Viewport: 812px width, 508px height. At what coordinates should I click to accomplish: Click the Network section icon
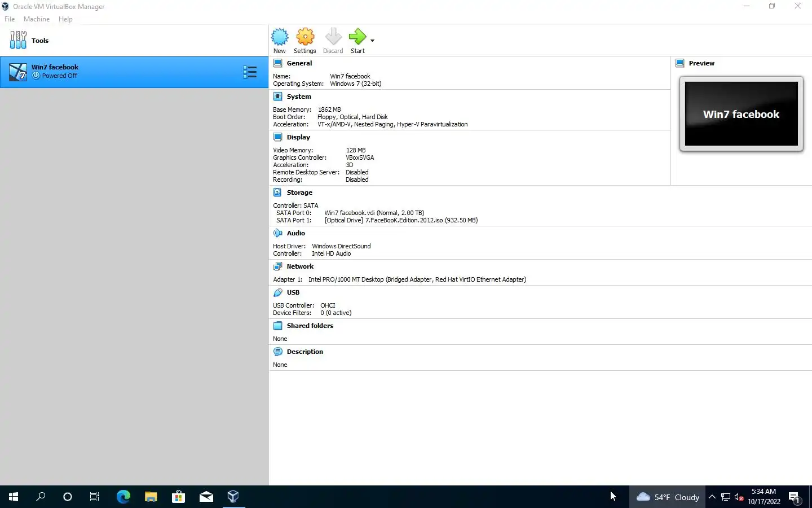pyautogui.click(x=277, y=266)
